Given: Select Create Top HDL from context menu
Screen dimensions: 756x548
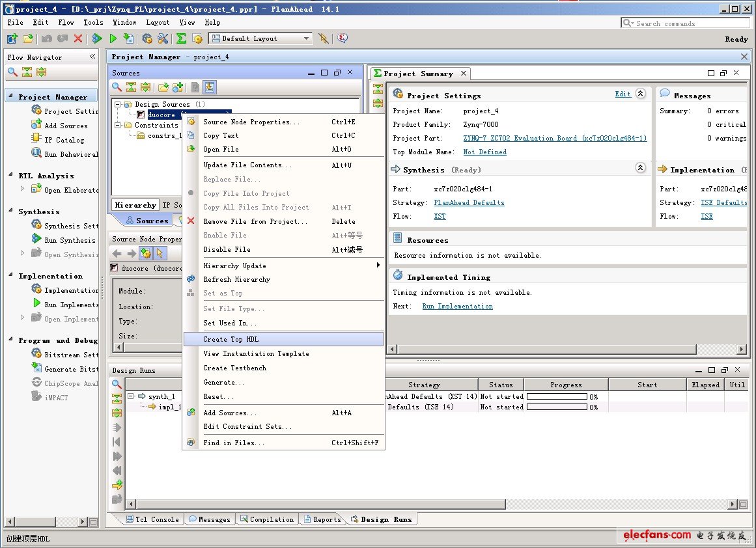Looking at the screenshot, I should coord(231,339).
